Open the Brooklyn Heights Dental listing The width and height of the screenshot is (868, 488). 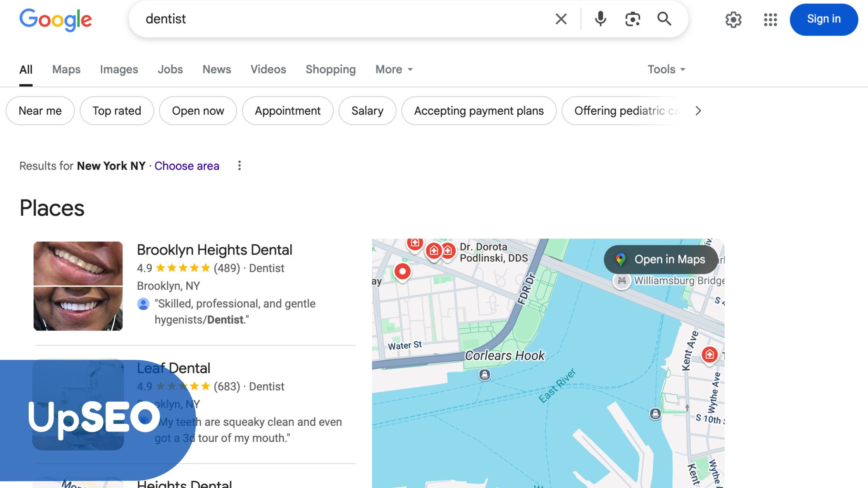[214, 250]
